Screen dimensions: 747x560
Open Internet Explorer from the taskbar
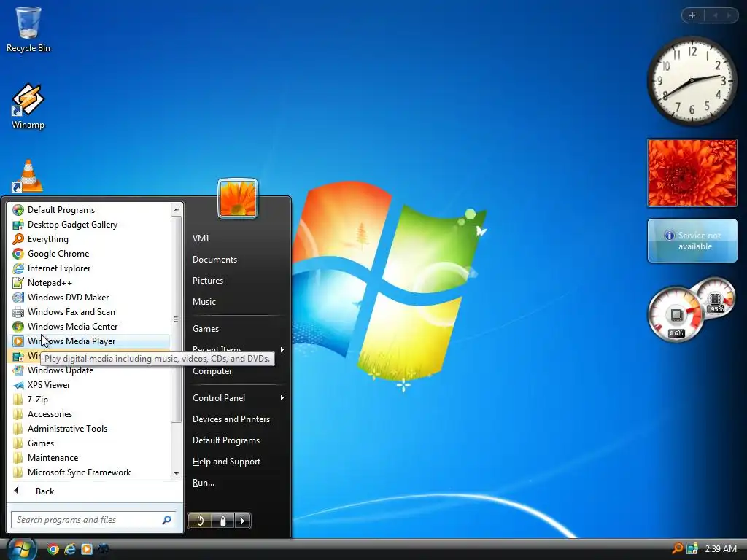pos(70,549)
